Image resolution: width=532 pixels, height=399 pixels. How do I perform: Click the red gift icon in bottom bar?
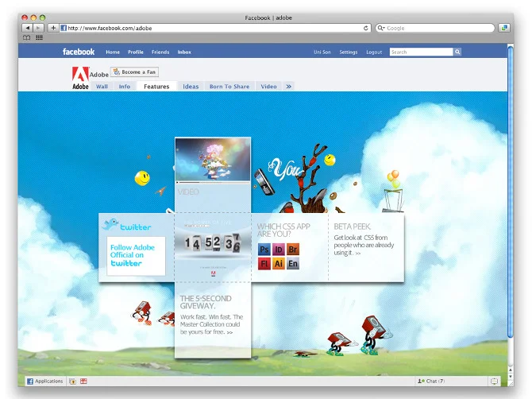pyautogui.click(x=83, y=382)
